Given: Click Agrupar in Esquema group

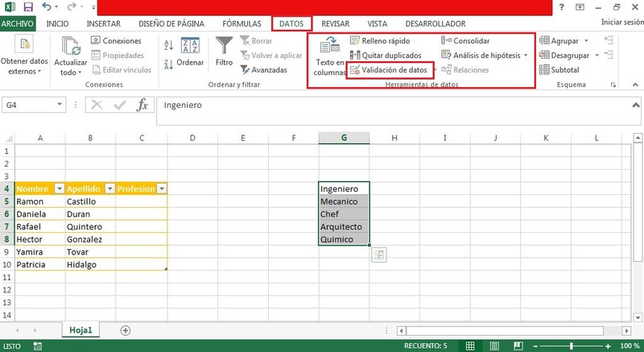Looking at the screenshot, I should 559,40.
